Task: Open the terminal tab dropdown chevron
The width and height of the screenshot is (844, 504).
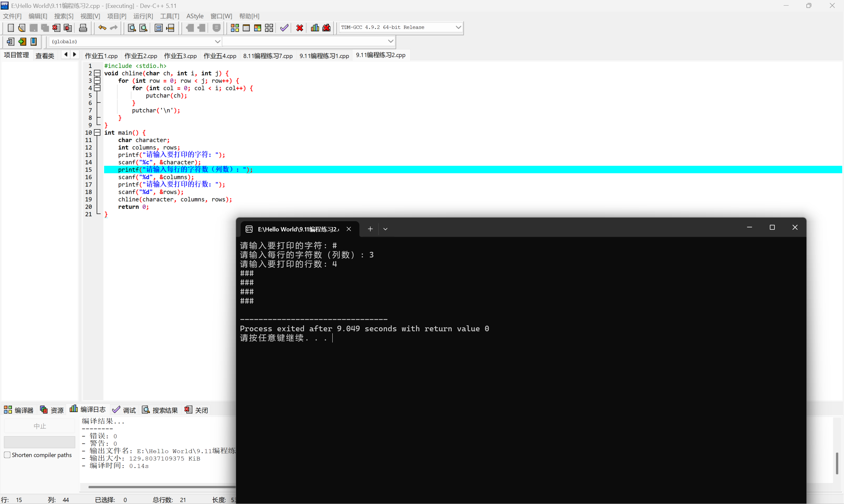Action: coord(385,229)
